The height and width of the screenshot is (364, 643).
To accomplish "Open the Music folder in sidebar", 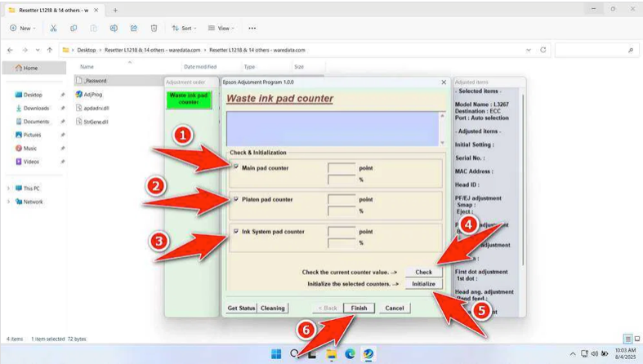I will tap(29, 149).
